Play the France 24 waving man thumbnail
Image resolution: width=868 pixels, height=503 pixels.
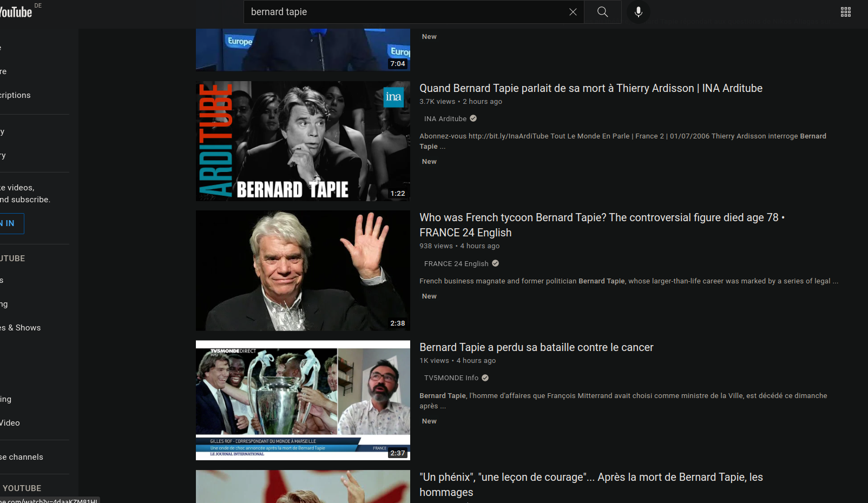(303, 270)
